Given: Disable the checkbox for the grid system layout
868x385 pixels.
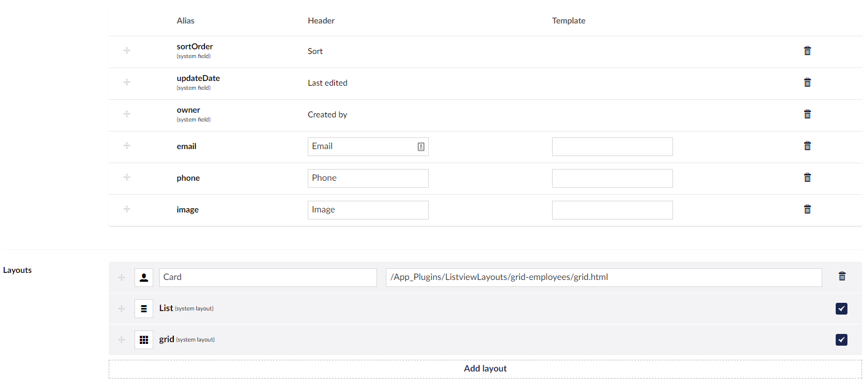Looking at the screenshot, I should tap(842, 339).
